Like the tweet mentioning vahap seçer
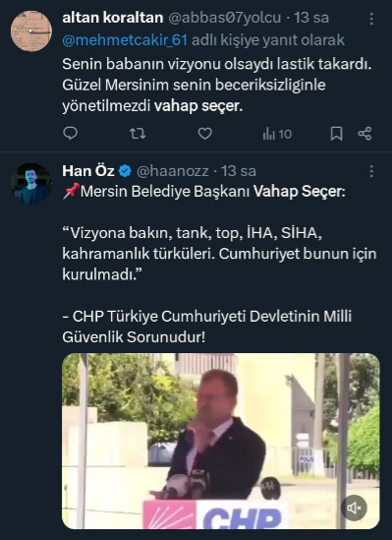This screenshot has height=540, width=392. (205, 133)
